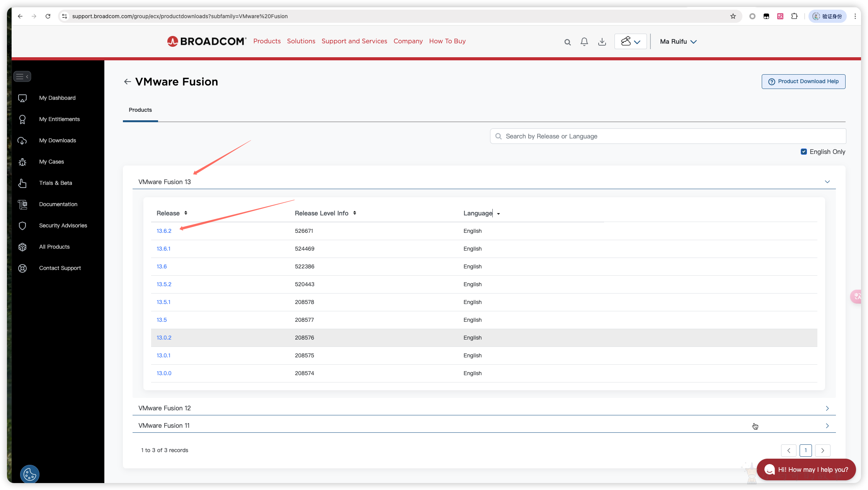Open release 13.0.1 link

[x=163, y=355]
